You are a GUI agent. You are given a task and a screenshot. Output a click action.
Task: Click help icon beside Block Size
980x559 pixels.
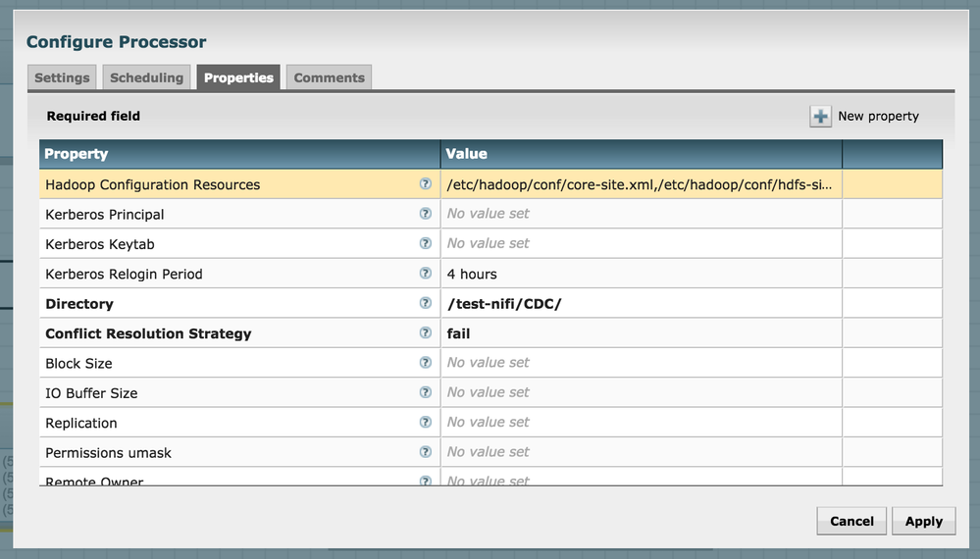(426, 362)
